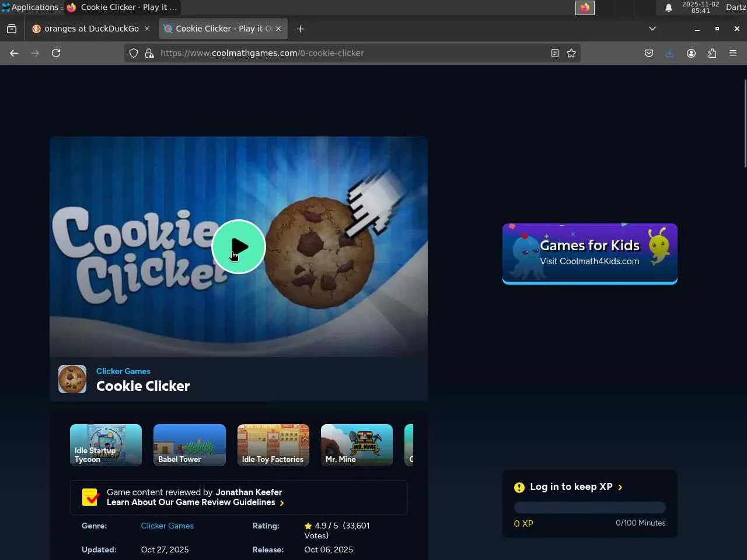This screenshot has height=560, width=747.
Task: Open Games for Kids Coolmath4Kids banner
Action: click(x=590, y=254)
